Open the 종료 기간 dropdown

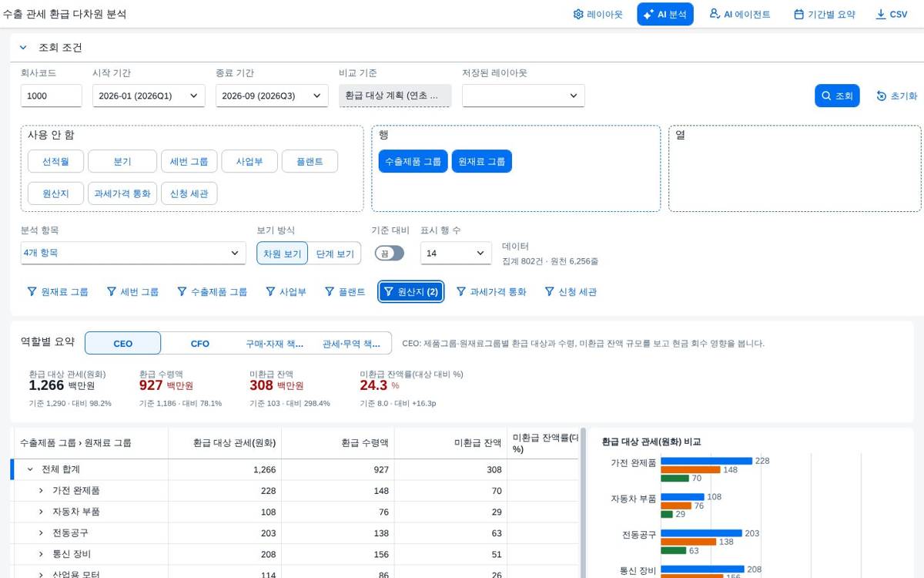272,96
